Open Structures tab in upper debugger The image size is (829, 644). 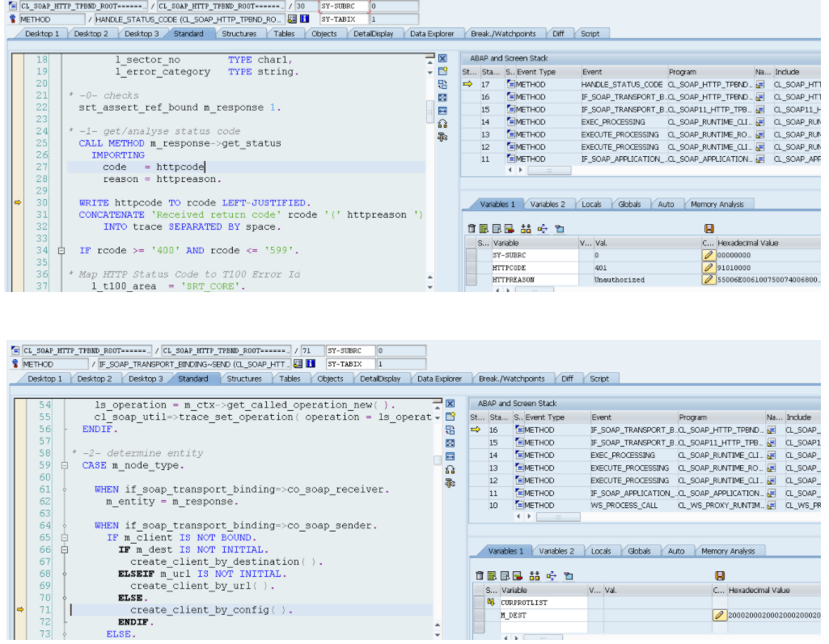[239, 34]
